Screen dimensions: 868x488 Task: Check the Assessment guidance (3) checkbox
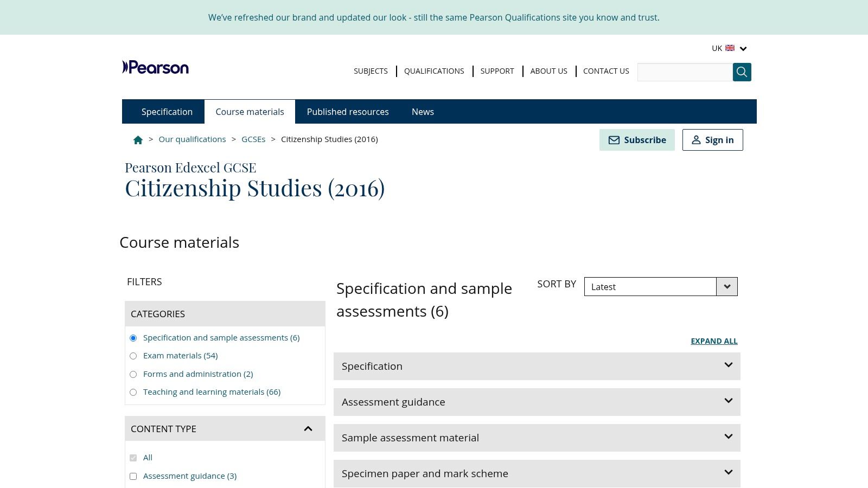click(133, 477)
